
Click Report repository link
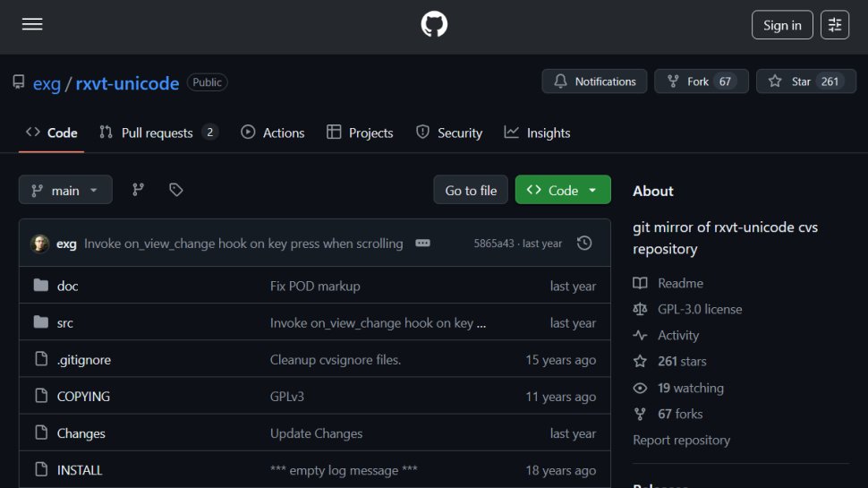682,440
